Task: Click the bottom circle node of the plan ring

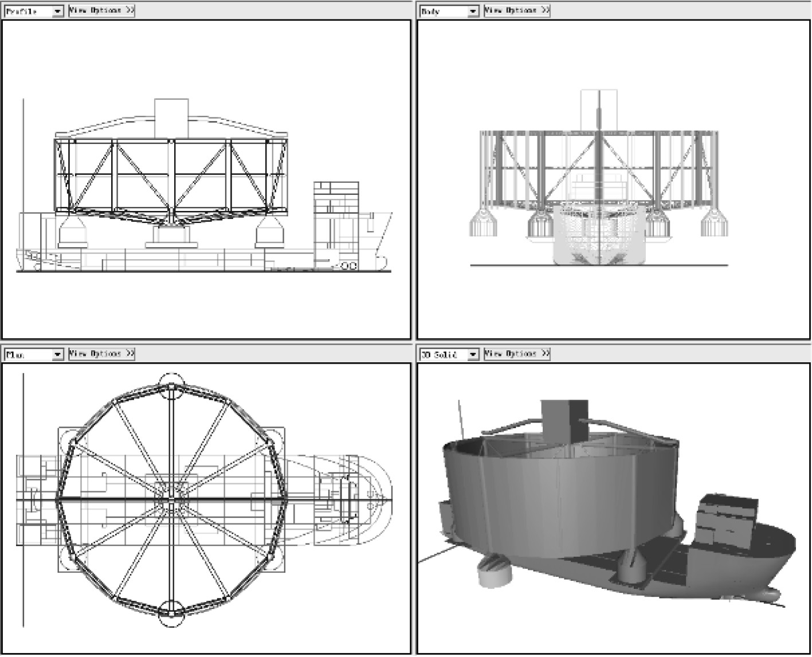Action: tap(171, 612)
